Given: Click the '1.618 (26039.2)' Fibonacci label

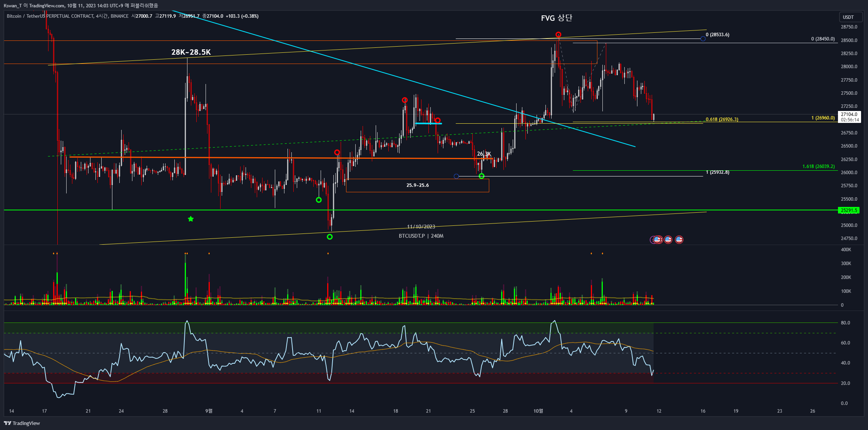Looking at the screenshot, I should [x=819, y=166].
